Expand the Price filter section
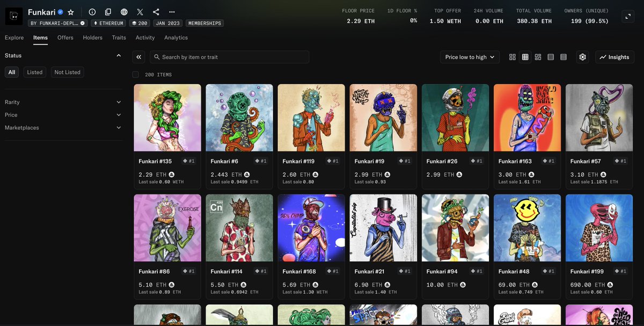 (63, 115)
